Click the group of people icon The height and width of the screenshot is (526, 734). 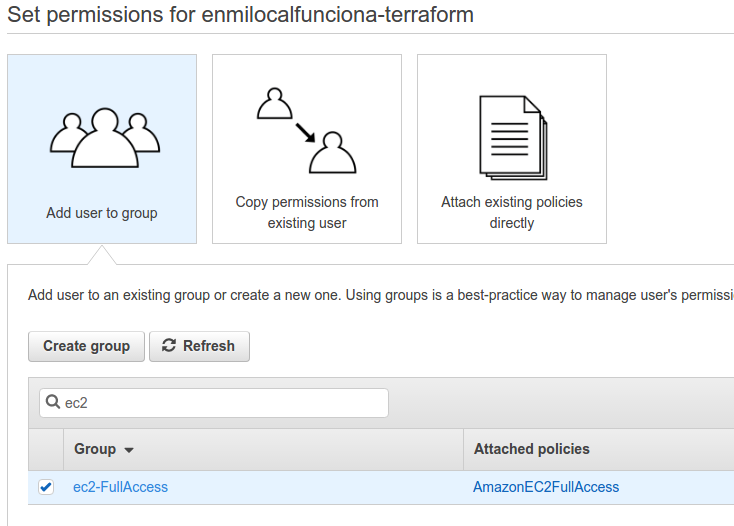pyautogui.click(x=102, y=137)
